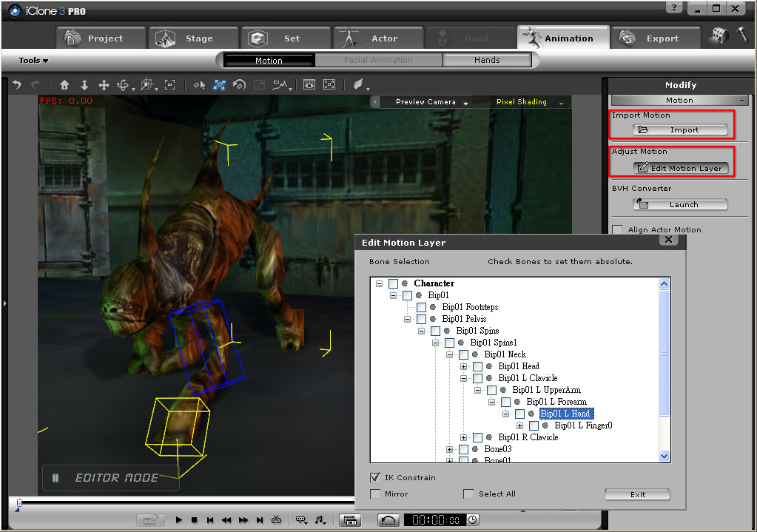Open the speech bubble options
The width and height of the screenshot is (757, 532).
[300, 520]
